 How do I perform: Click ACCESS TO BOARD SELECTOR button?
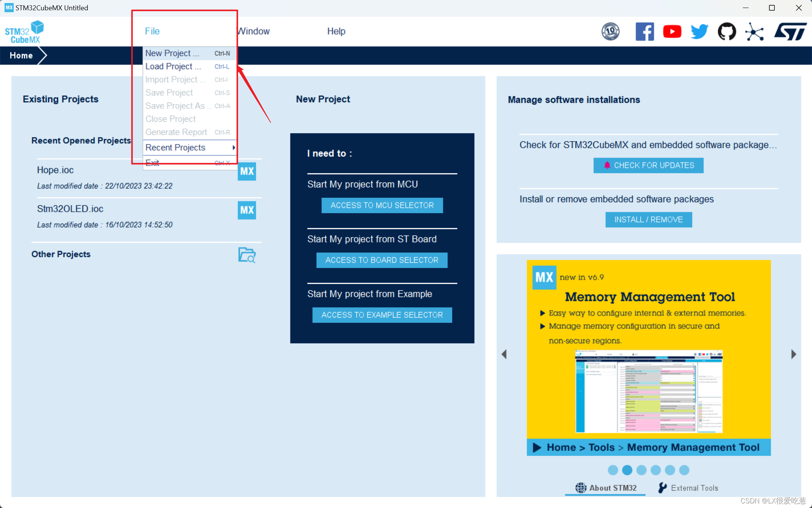[382, 260]
